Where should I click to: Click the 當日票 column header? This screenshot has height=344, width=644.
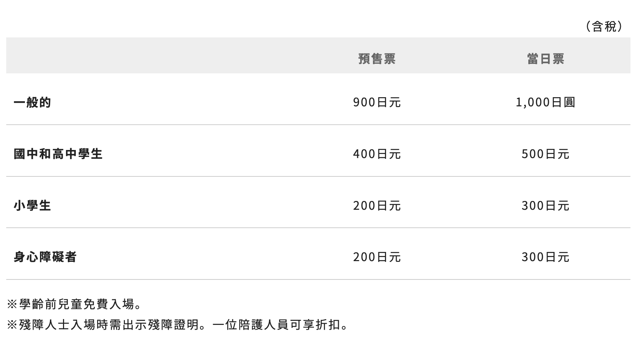pos(545,59)
